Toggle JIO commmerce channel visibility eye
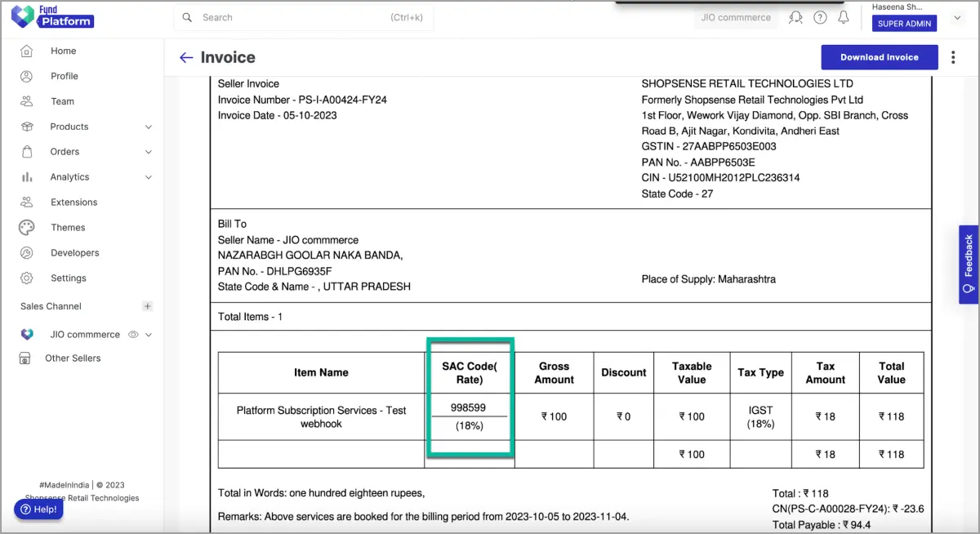980x534 pixels. (x=133, y=334)
